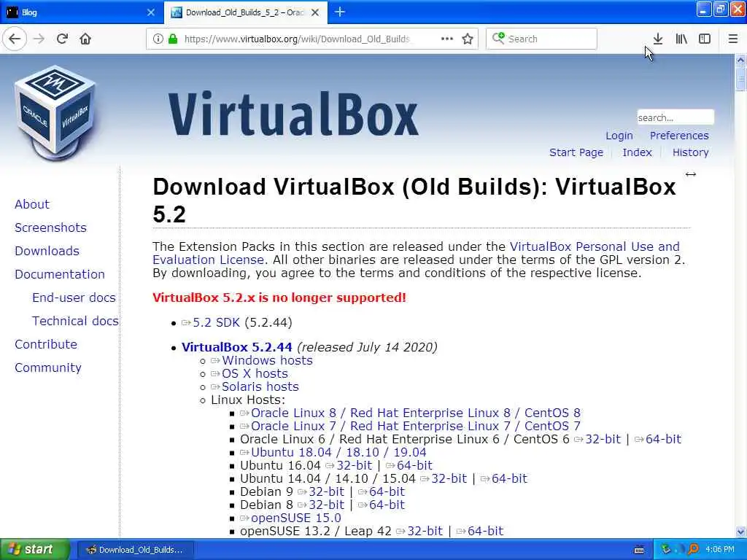Click the clock showing 4:06 PM
Viewport: 747px width, 560px height.
click(x=720, y=549)
